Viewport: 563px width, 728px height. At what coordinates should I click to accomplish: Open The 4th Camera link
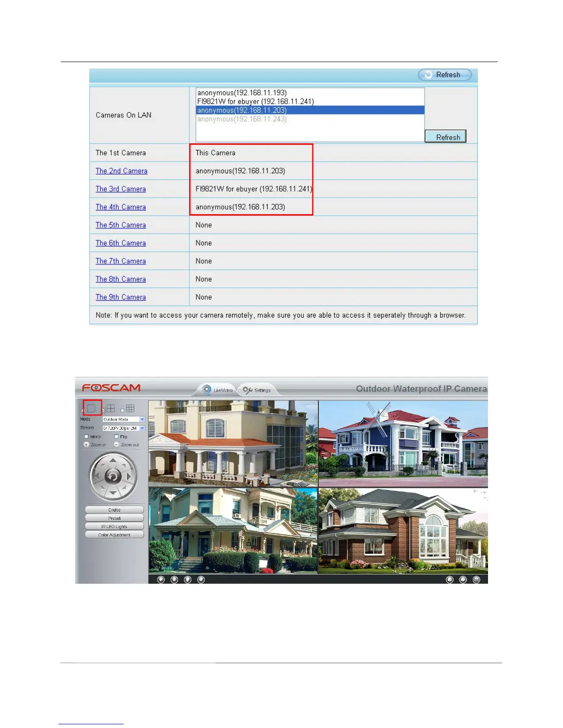121,207
